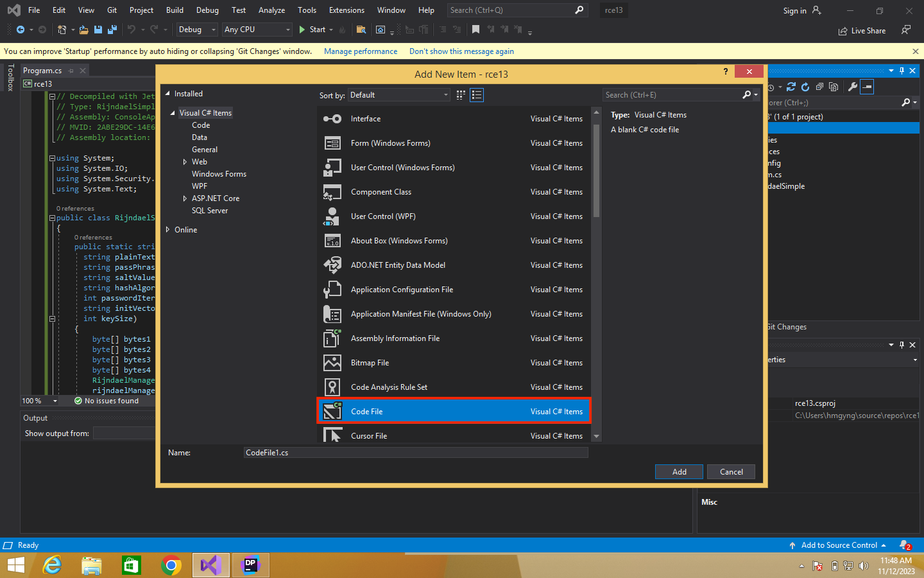Image resolution: width=924 pixels, height=578 pixels.
Task: Open dotPeek from the taskbar
Action: click(251, 566)
